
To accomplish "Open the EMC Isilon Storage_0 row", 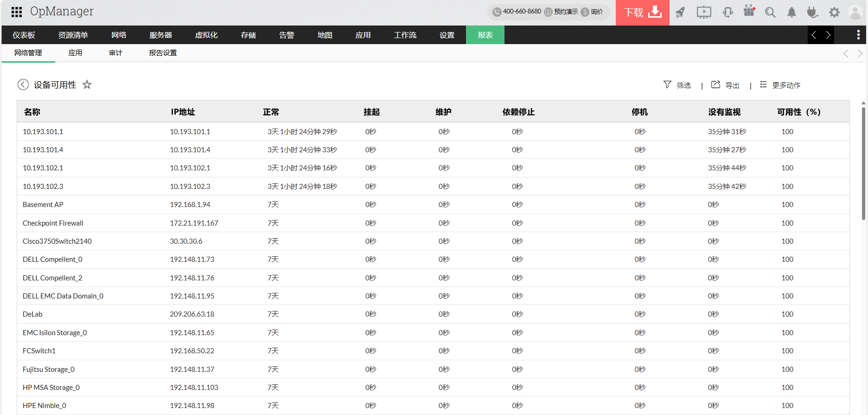I will pos(433,332).
